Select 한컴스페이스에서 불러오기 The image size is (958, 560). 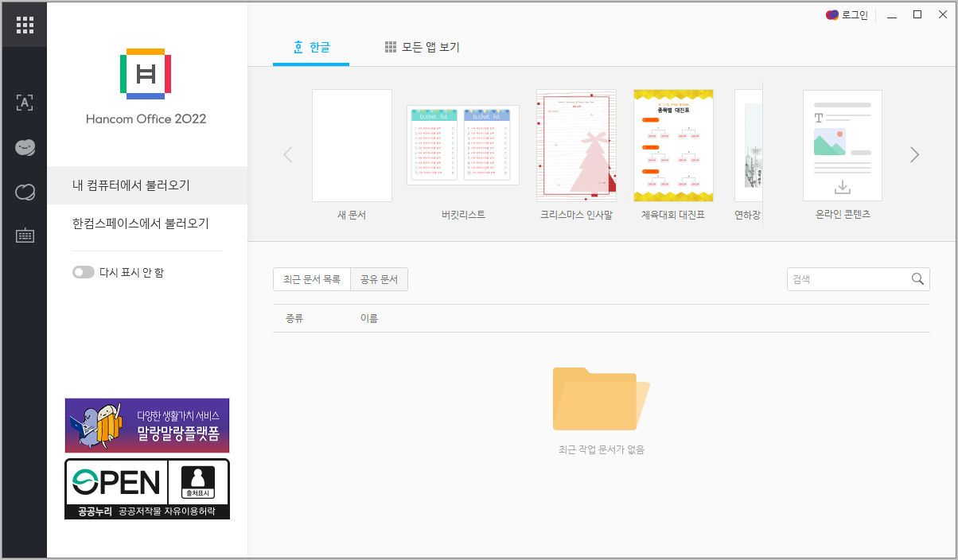[147, 224]
